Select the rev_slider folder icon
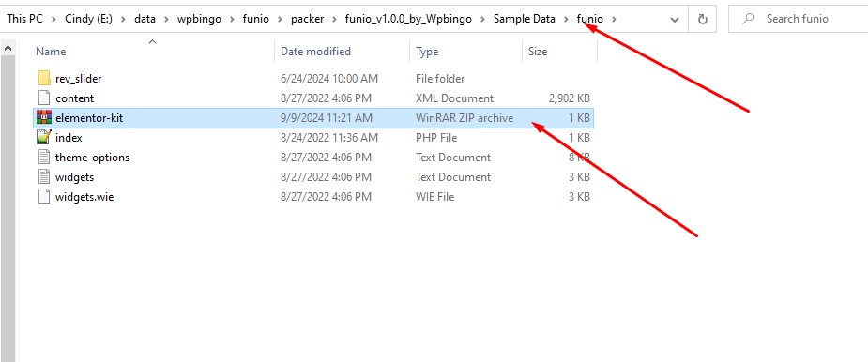The height and width of the screenshot is (362, 868). [44, 79]
